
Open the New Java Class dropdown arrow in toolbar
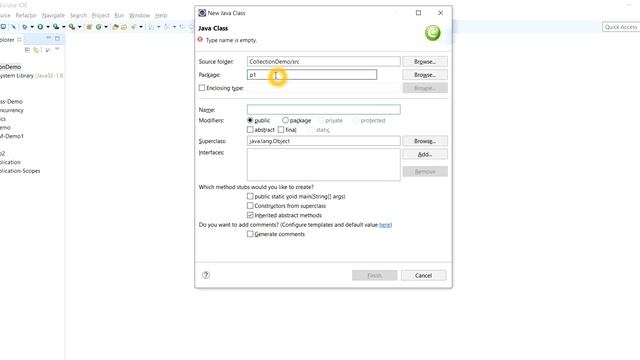[106, 27]
